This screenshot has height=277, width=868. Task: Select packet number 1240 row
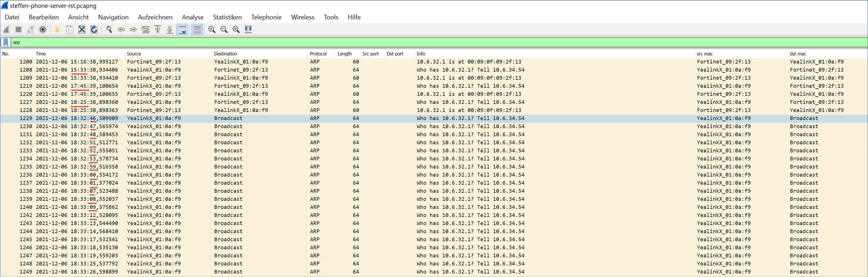[434, 207]
